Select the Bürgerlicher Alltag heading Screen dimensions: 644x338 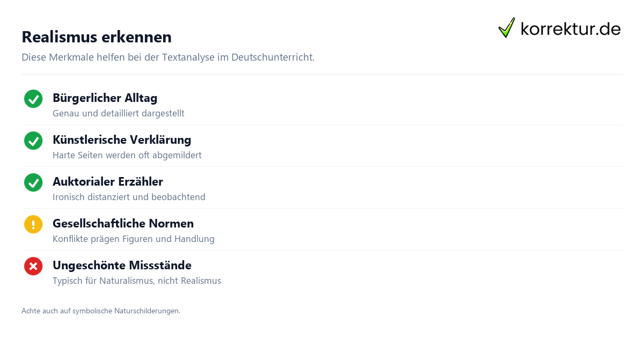[105, 98]
